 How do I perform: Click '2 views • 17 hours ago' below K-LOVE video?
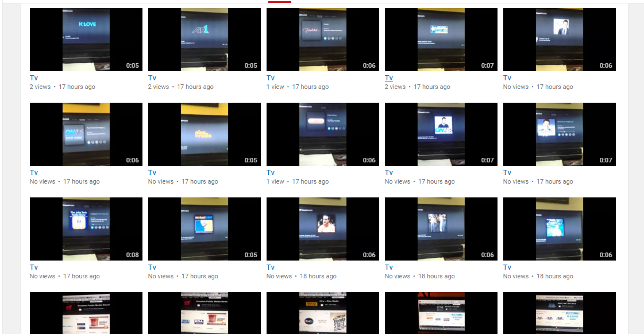(63, 87)
